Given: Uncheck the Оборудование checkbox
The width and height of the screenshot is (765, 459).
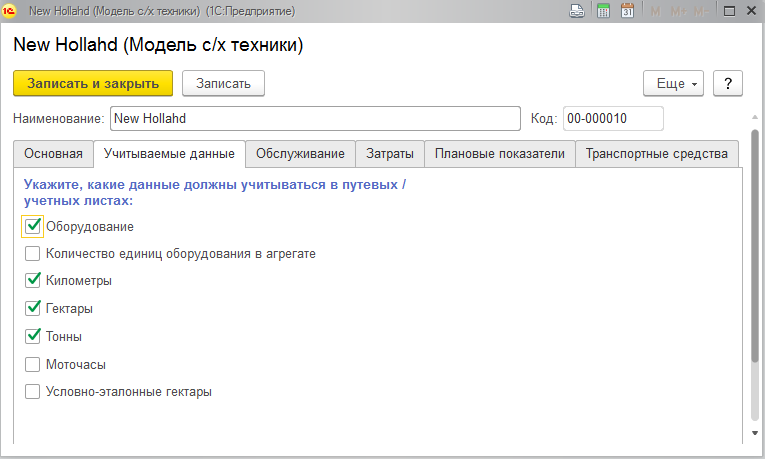Looking at the screenshot, I should point(32,226).
